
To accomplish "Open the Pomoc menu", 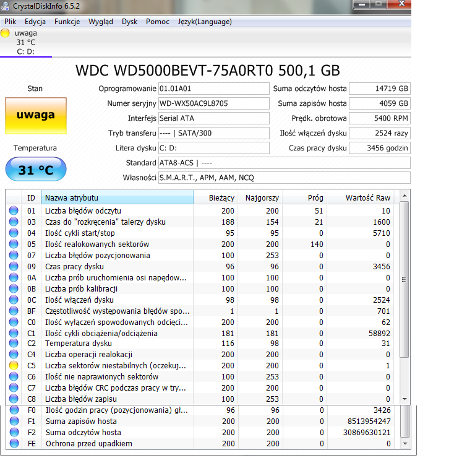I will coord(157,22).
